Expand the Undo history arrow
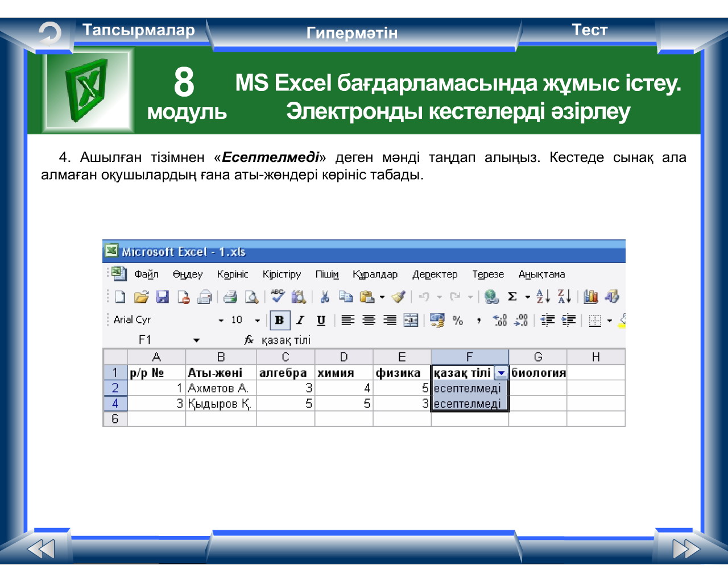Image resolution: width=728 pixels, height=582 pixels. (x=439, y=297)
